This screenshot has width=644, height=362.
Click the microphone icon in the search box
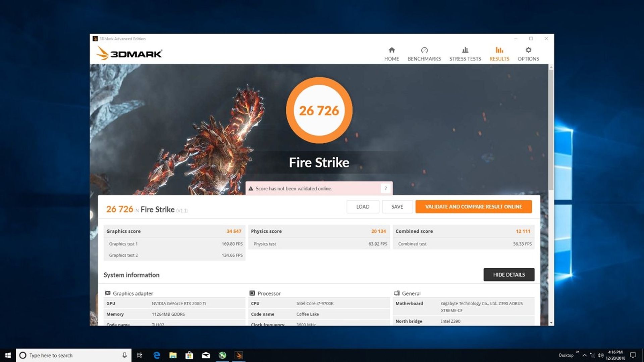[x=124, y=355]
